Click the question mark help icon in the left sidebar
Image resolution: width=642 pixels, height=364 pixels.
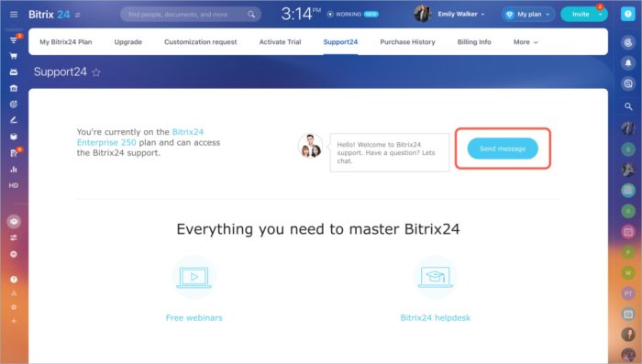click(x=14, y=280)
